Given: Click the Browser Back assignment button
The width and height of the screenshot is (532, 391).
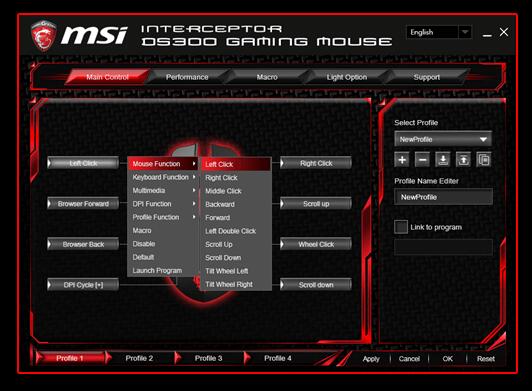Looking at the screenshot, I should coord(83,244).
